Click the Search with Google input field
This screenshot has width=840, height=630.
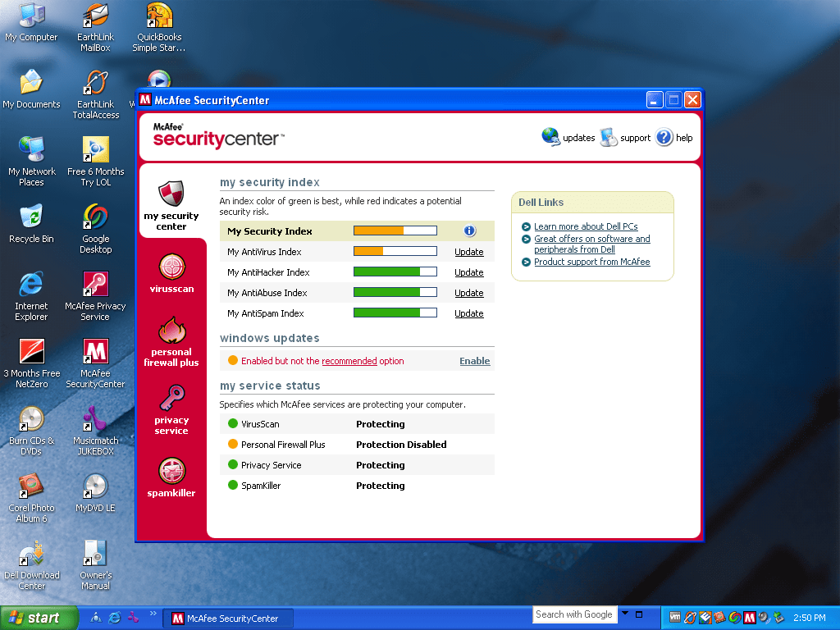click(x=574, y=614)
